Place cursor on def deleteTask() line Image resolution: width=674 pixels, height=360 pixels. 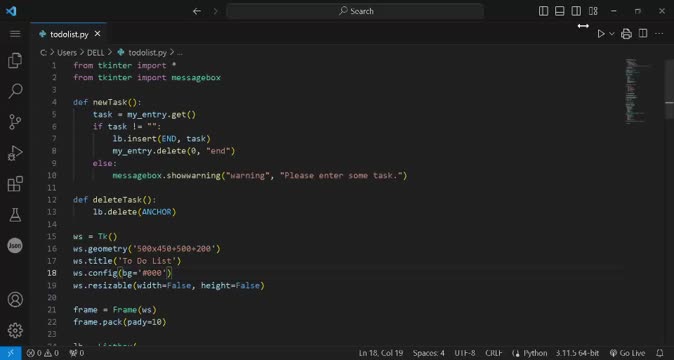pos(114,199)
